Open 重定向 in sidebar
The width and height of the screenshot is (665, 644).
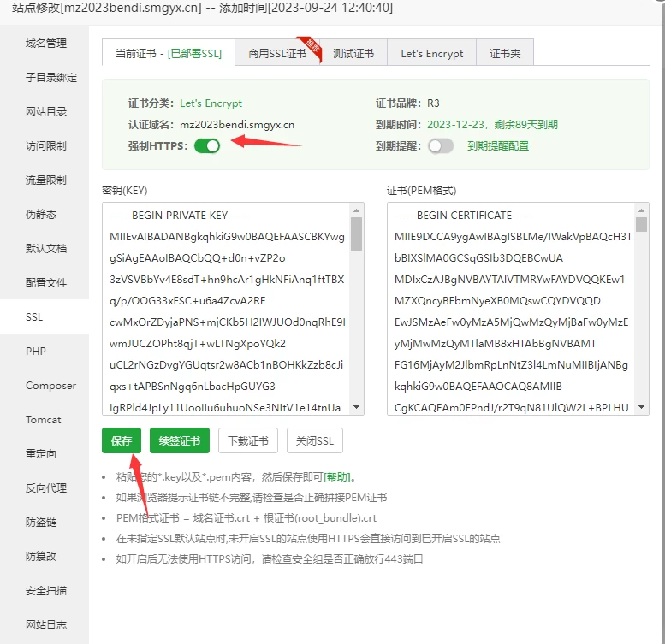41,454
